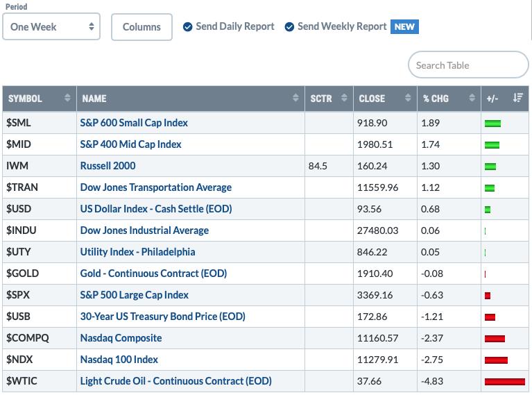Image resolution: width=532 pixels, height=395 pixels.
Task: Click the percent change value -2.37
Action: pos(431,338)
